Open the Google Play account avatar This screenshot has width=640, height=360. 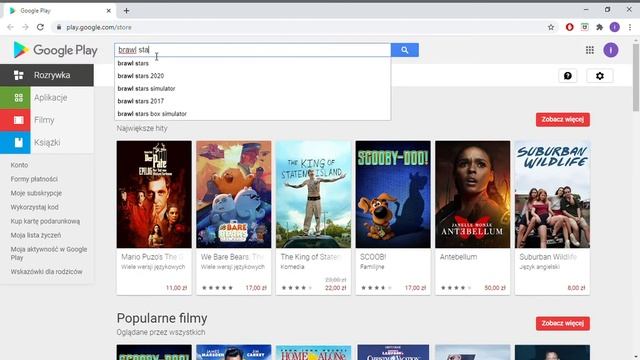(x=611, y=50)
